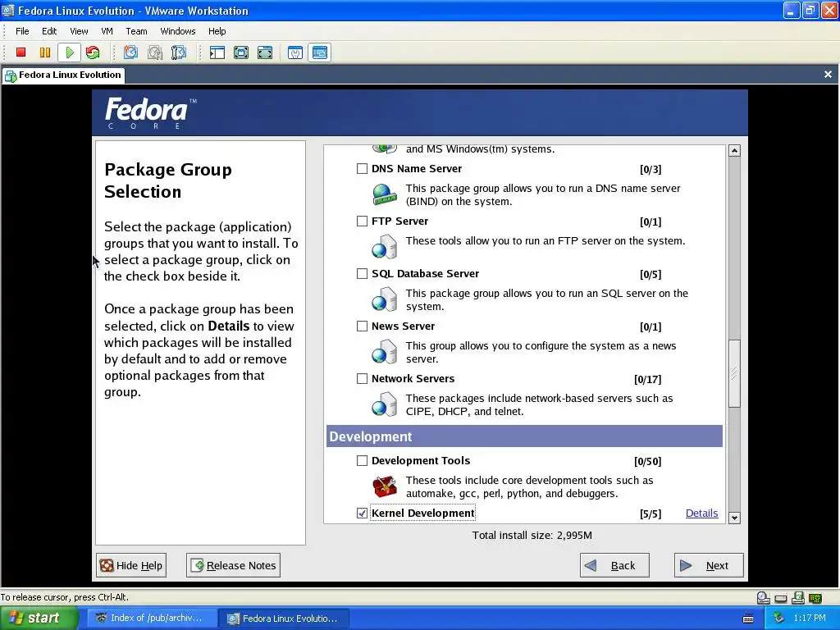Click the Hide Help button
Screen dimensions: 840x630
coord(131,565)
